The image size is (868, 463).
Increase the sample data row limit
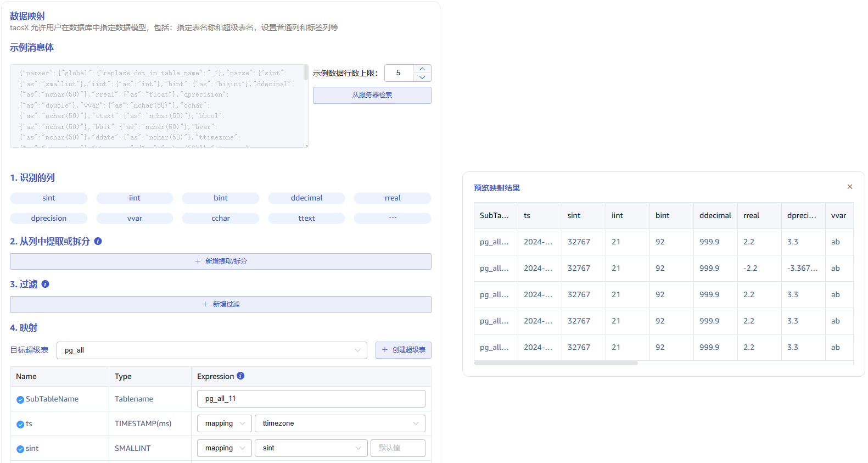(x=422, y=69)
